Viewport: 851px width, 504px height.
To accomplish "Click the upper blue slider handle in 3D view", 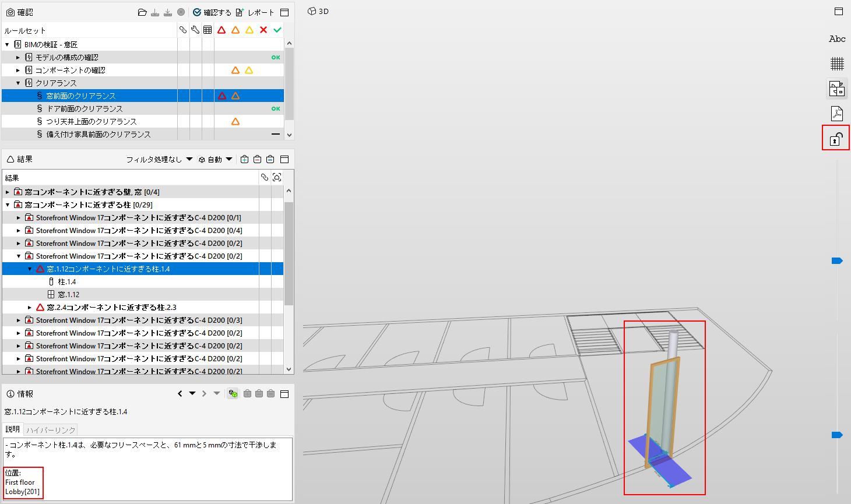I will coord(837,260).
